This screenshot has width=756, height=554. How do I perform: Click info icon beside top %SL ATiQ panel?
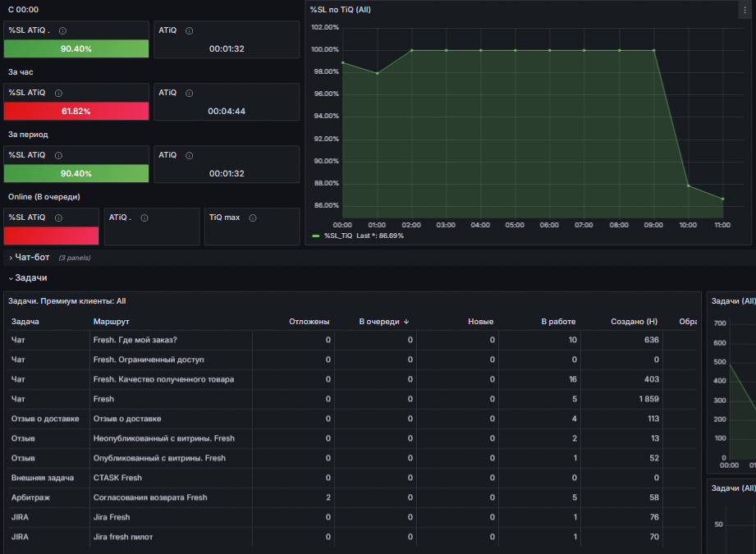pos(62,31)
